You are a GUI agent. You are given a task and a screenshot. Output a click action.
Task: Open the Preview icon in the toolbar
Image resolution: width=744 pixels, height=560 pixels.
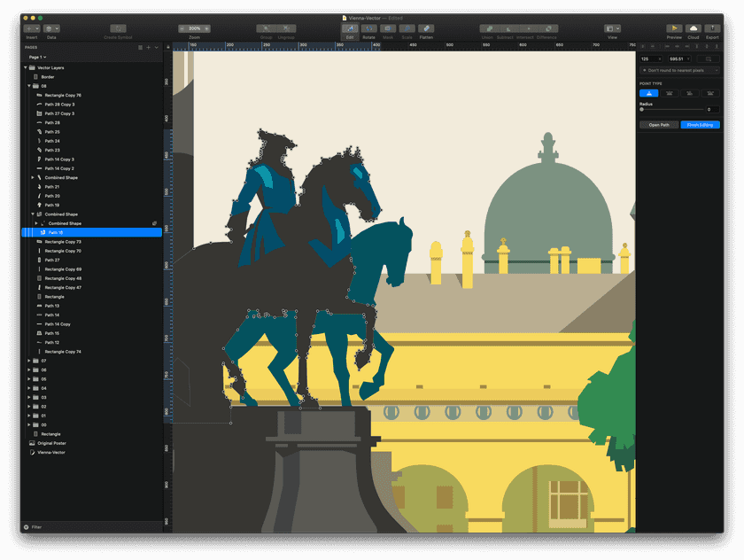(x=674, y=28)
